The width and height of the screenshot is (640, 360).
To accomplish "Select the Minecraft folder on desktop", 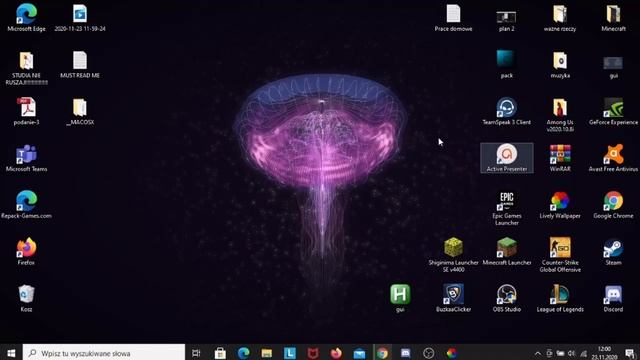I will [x=613, y=18].
